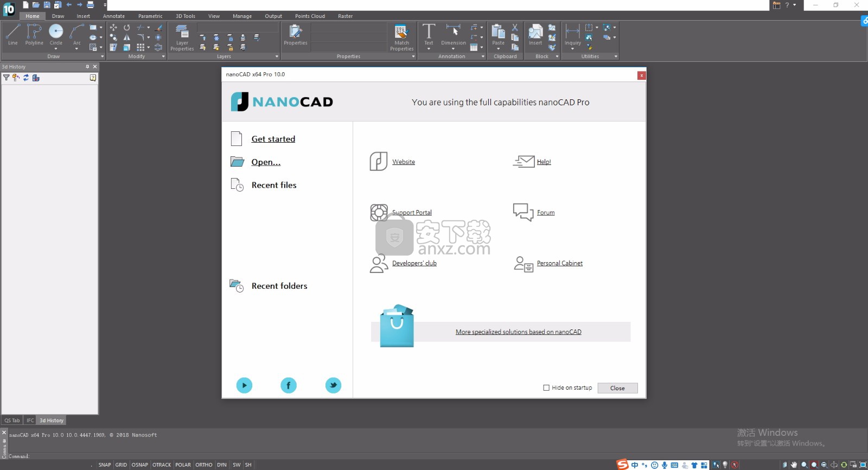Image resolution: width=868 pixels, height=470 pixels.
Task: Toggle OSNAP mode in status bar
Action: (x=139, y=465)
